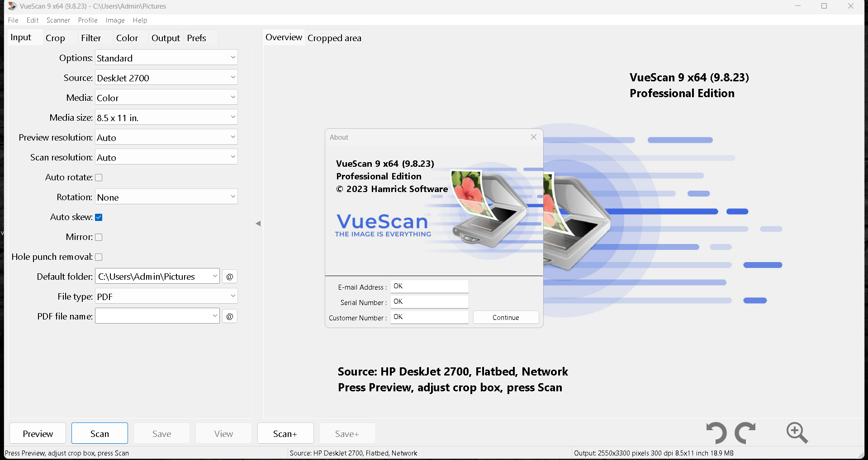
Task: Open the Scan resolution dropdown
Action: 166,157
